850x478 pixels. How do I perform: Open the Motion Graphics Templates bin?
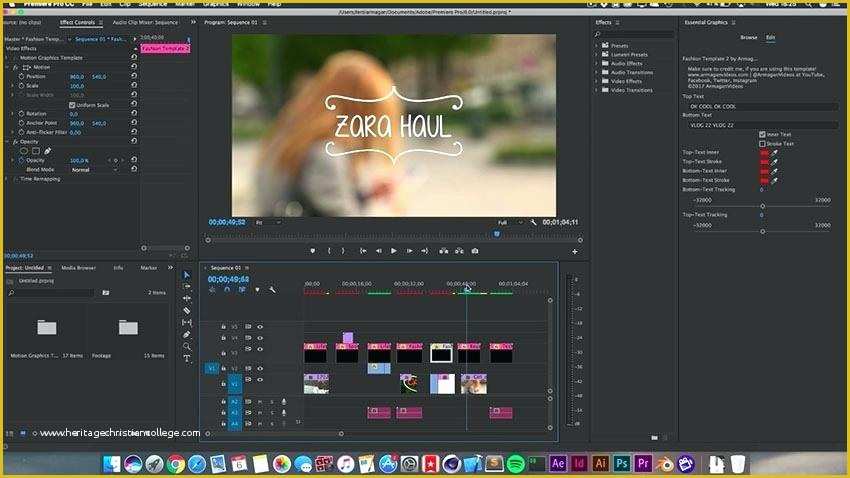click(47, 327)
